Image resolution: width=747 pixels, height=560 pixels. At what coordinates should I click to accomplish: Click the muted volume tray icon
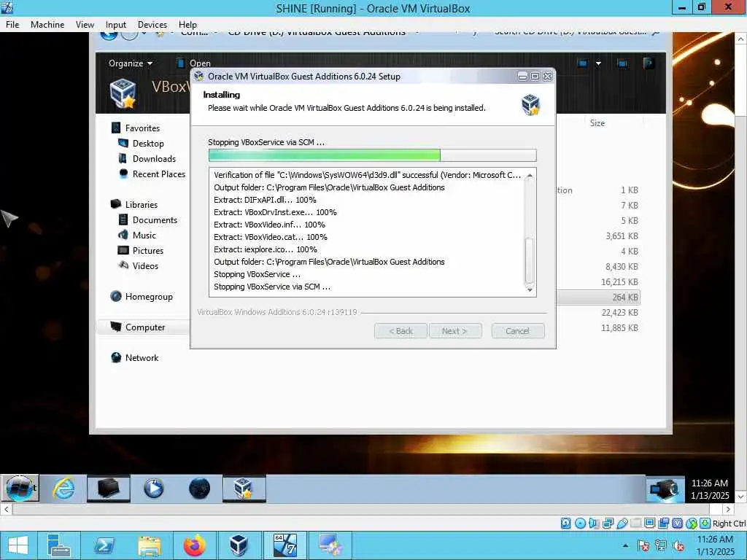click(x=678, y=545)
